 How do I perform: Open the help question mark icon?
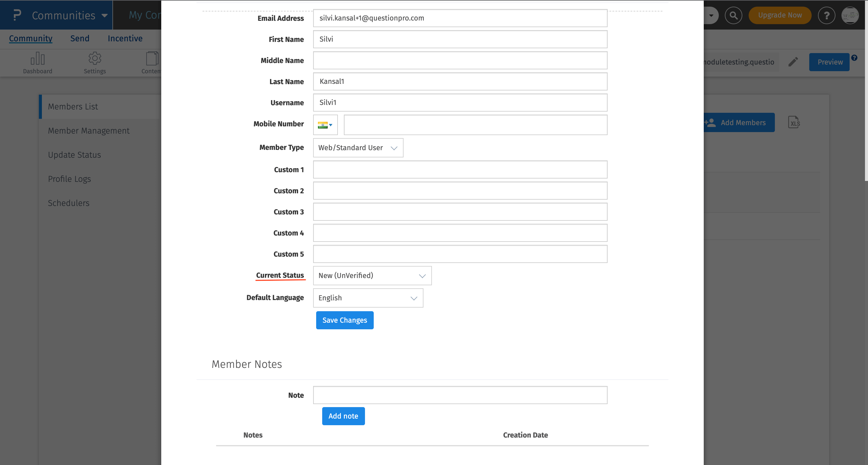click(x=826, y=15)
